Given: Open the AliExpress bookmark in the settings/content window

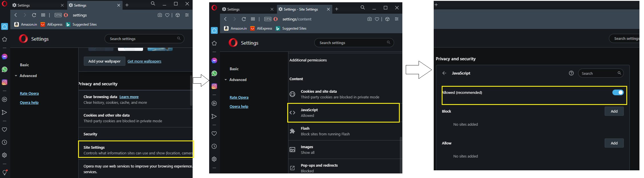Looking at the screenshot, I should 261,28.
